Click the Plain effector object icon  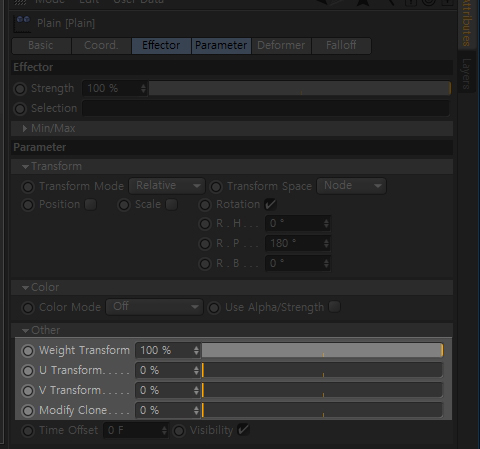click(x=23, y=23)
